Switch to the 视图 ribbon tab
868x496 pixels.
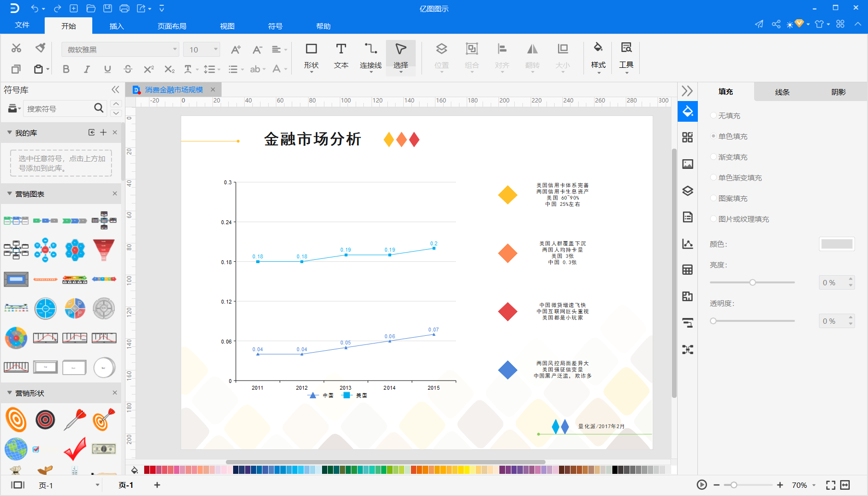click(227, 26)
